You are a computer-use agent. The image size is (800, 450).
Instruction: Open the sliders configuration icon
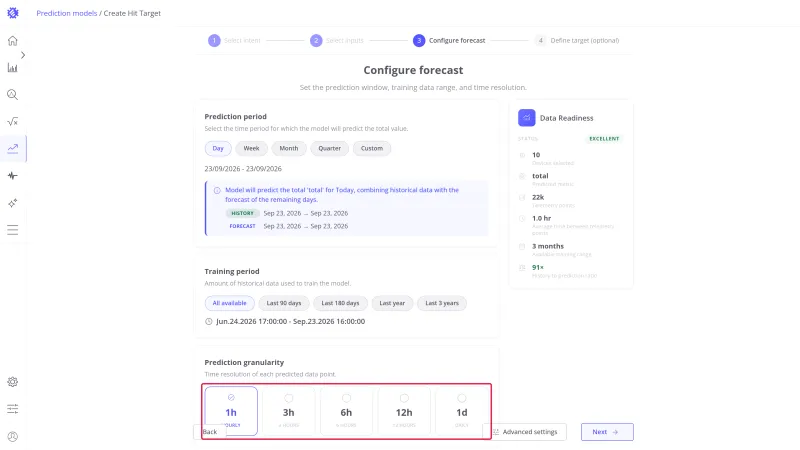(13, 409)
